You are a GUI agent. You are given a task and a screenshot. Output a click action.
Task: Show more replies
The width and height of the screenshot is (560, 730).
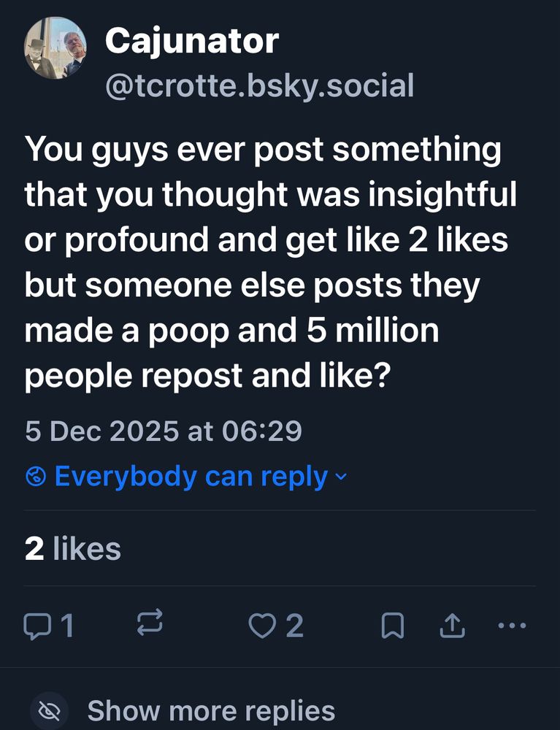pyautogui.click(x=211, y=711)
